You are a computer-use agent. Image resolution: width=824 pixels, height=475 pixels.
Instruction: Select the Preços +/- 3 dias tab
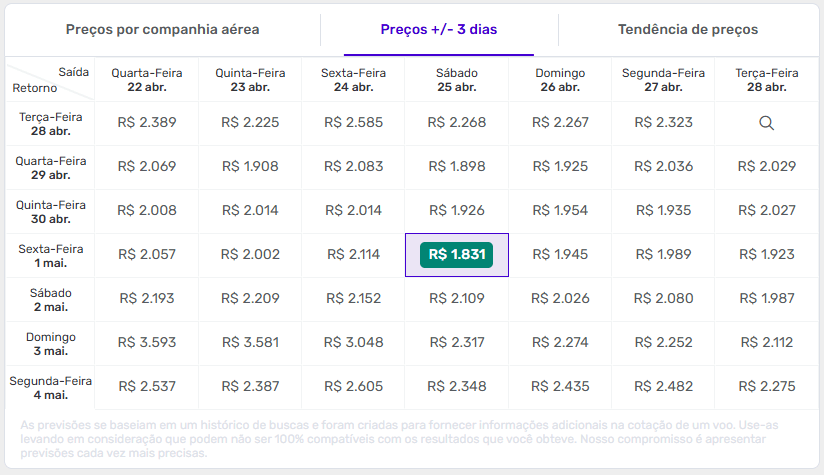(439, 29)
